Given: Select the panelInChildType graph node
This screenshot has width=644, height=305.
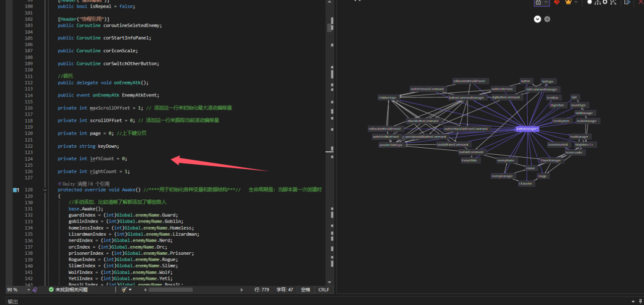Looking at the screenshot, I should [391, 145].
